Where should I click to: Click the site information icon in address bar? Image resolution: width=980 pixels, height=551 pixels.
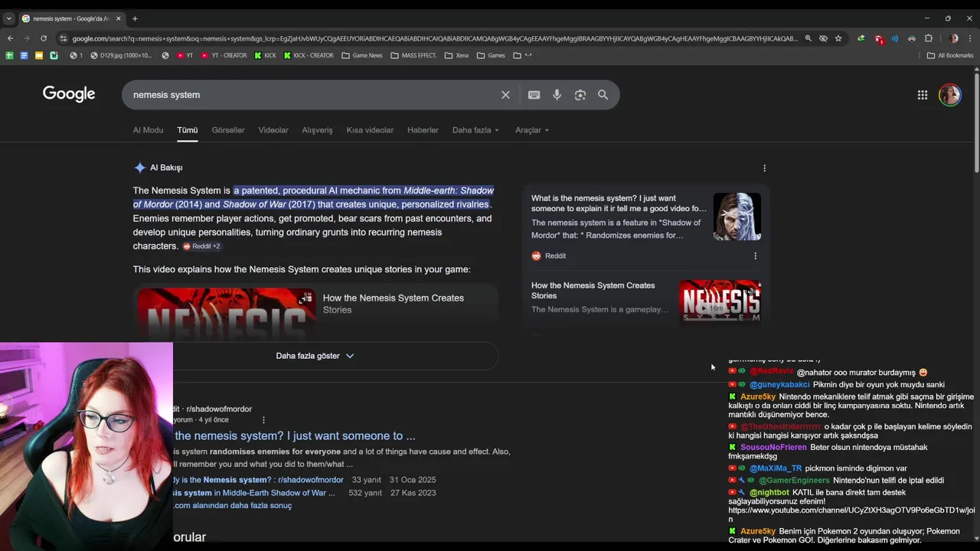pos(64,38)
